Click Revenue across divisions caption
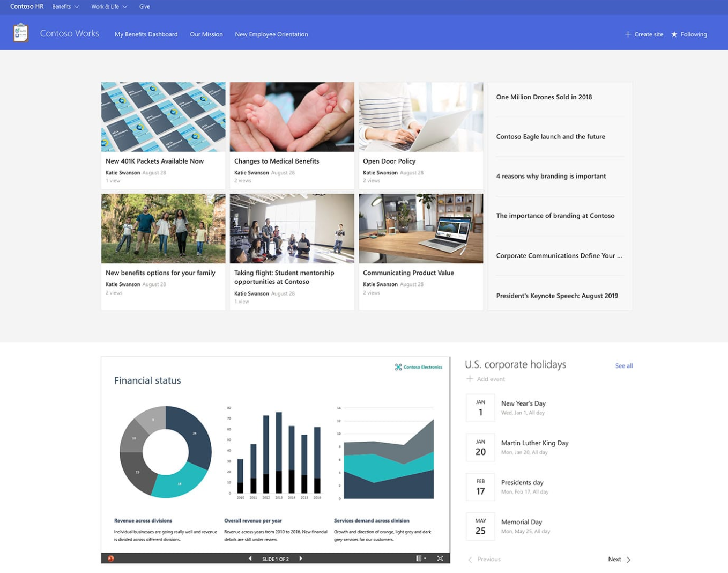This screenshot has width=728, height=573. coord(143,520)
